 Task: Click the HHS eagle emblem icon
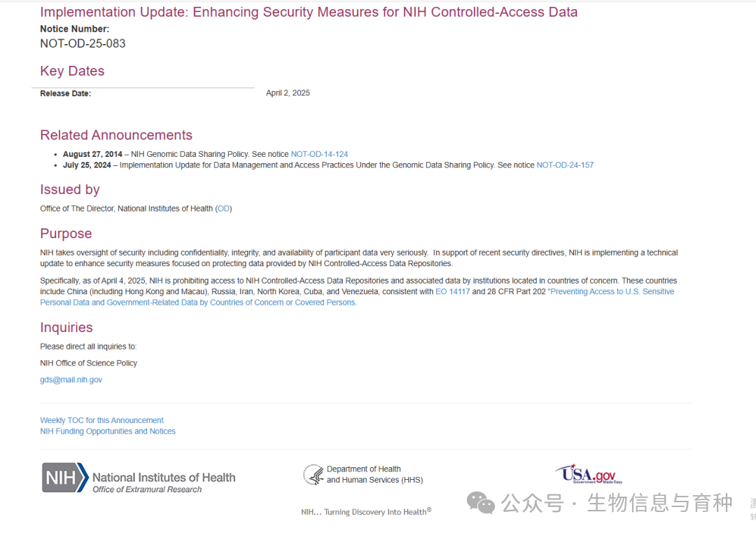(313, 475)
